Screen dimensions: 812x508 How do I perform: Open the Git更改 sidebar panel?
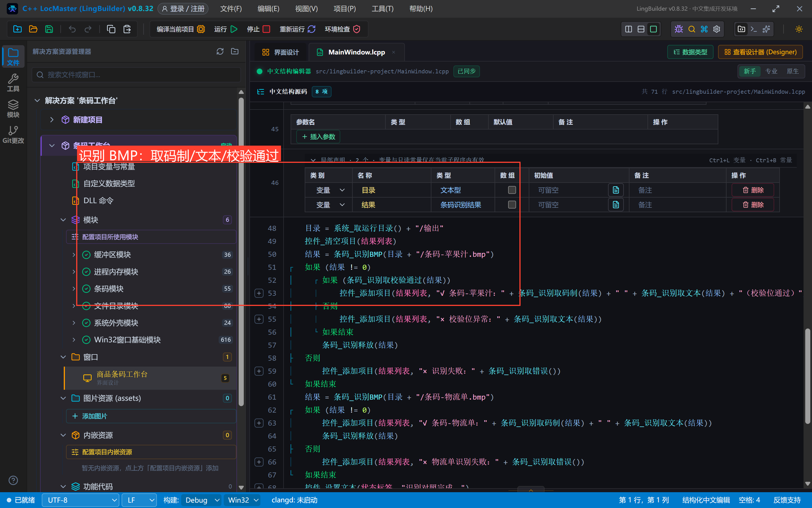tap(13, 134)
